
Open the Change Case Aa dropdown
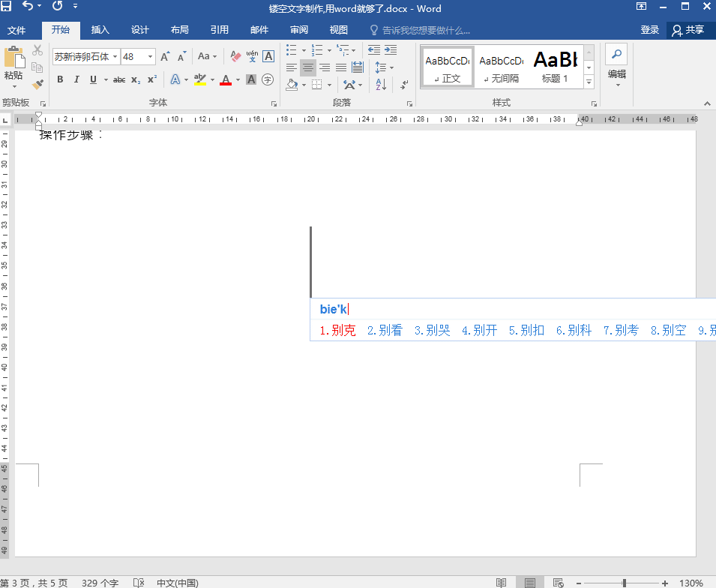tap(207, 56)
